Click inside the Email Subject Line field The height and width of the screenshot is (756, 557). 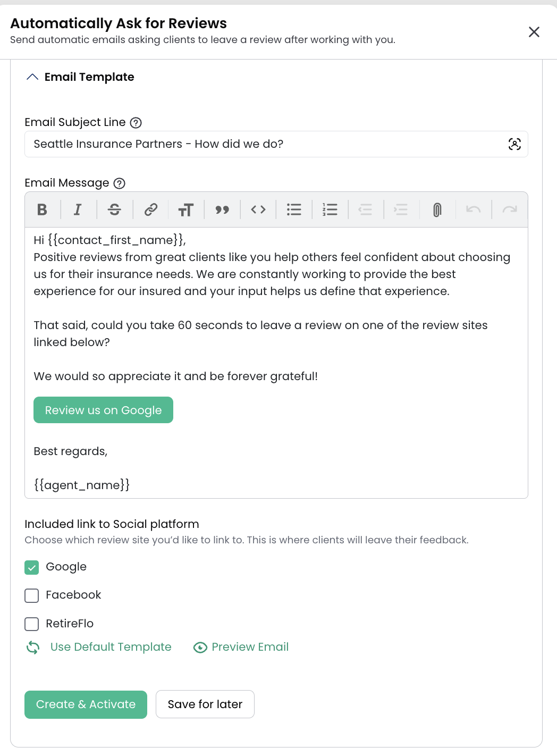point(276,144)
